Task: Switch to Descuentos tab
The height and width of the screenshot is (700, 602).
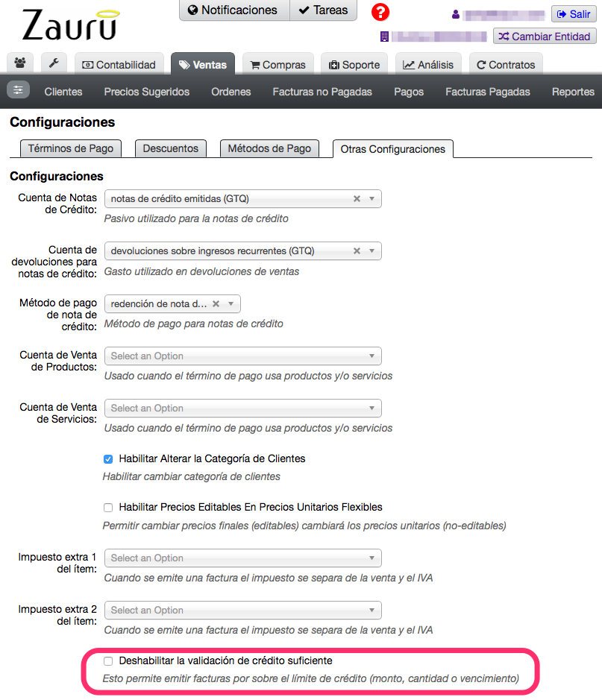Action: [171, 148]
